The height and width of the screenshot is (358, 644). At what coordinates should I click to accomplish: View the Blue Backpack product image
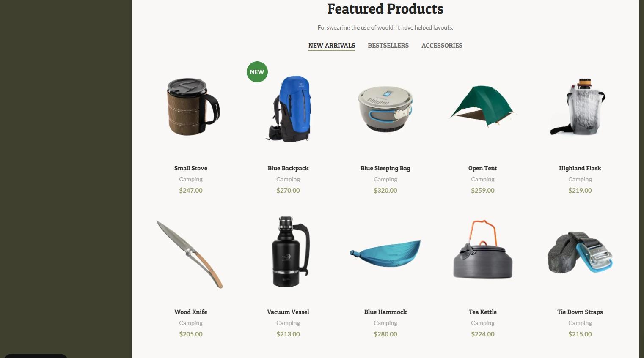288,108
